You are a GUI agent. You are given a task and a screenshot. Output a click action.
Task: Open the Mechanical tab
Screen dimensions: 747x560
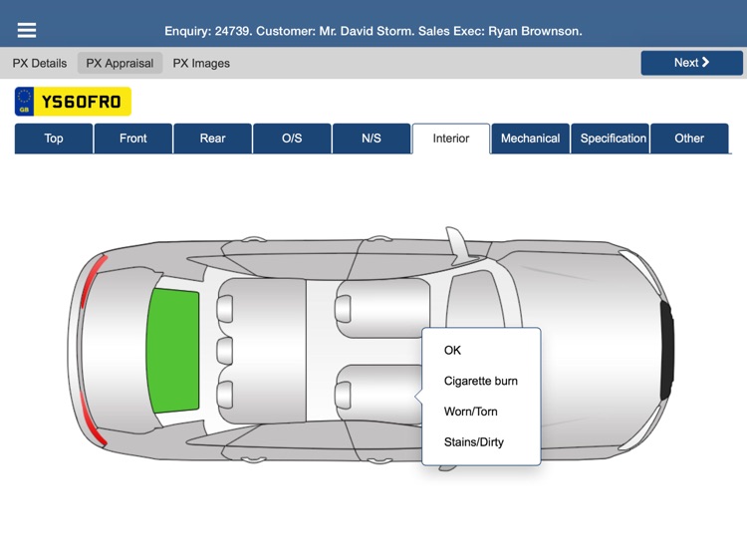530,139
